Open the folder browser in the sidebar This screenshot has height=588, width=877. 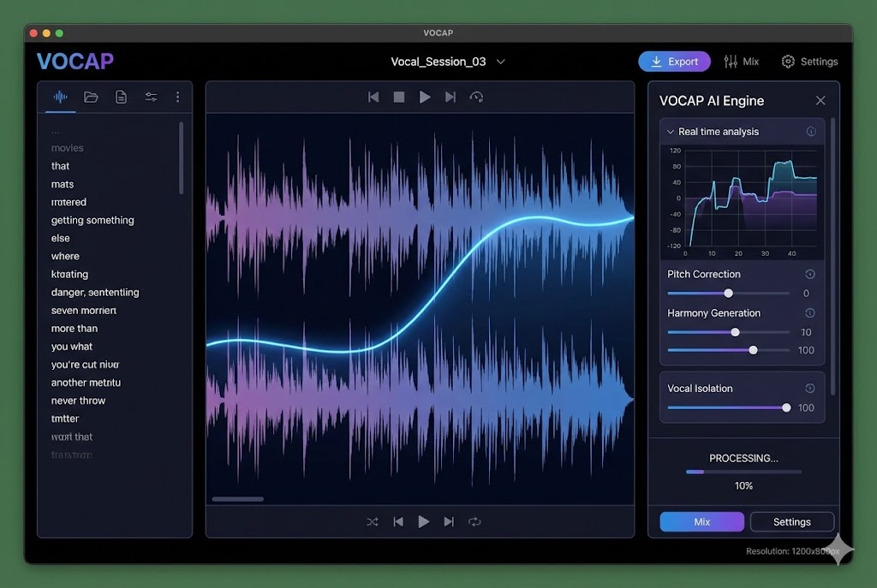click(91, 97)
